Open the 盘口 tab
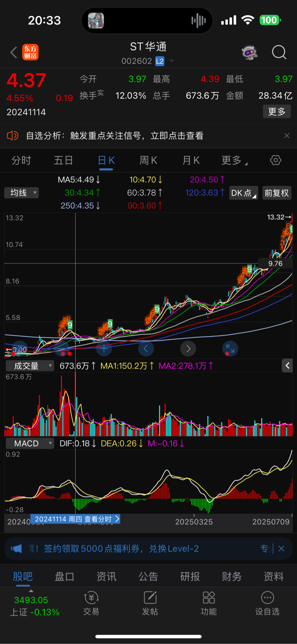297x644 pixels. point(65,576)
